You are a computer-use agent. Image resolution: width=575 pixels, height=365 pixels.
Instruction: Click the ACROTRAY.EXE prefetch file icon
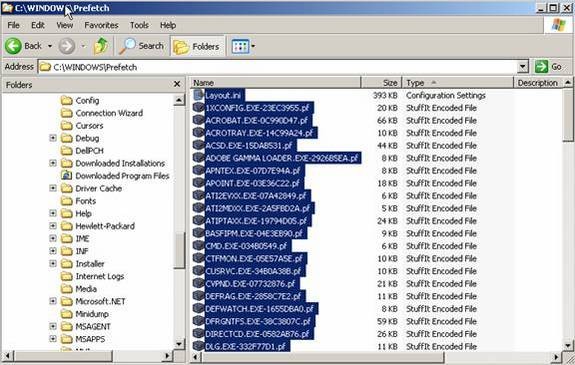198,133
